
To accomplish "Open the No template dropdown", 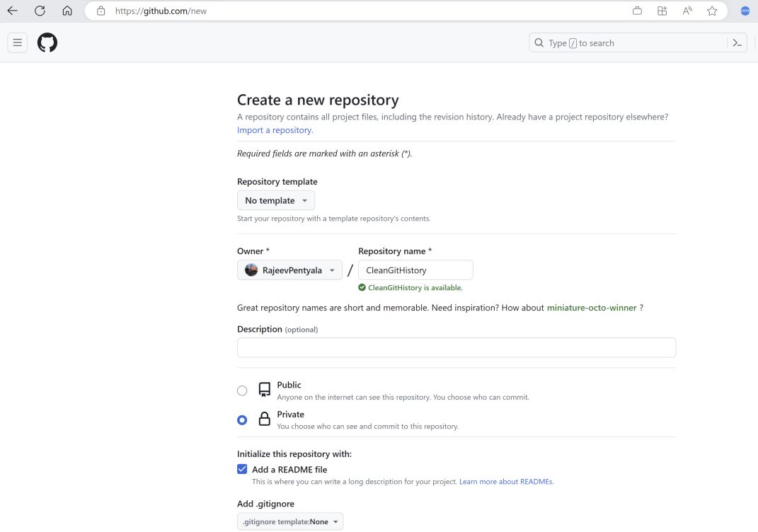I will pos(276,200).
